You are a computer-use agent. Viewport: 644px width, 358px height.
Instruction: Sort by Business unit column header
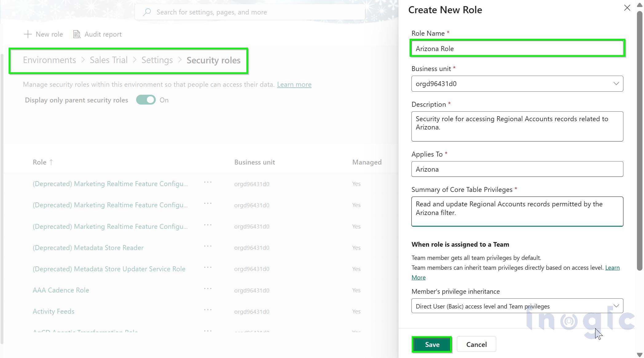click(254, 162)
